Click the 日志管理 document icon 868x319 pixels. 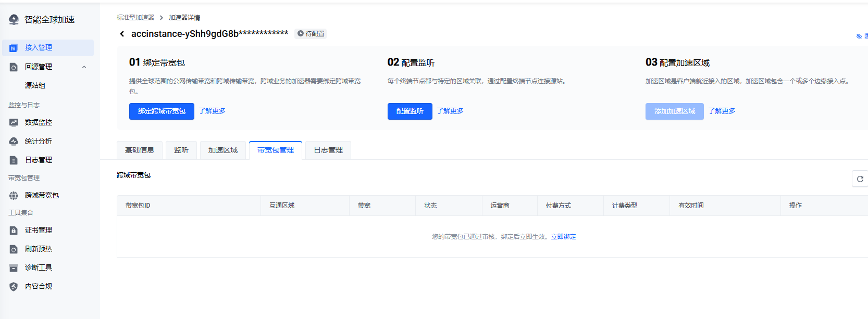pos(14,160)
